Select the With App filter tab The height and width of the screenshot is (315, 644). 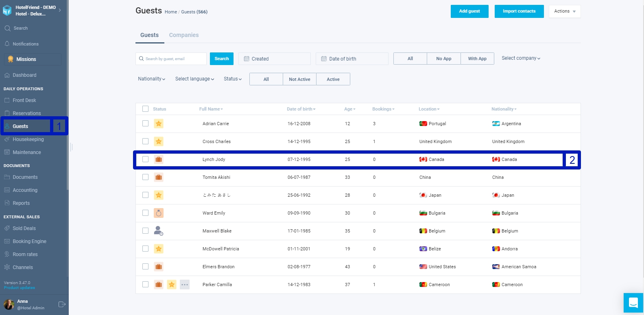tap(477, 59)
